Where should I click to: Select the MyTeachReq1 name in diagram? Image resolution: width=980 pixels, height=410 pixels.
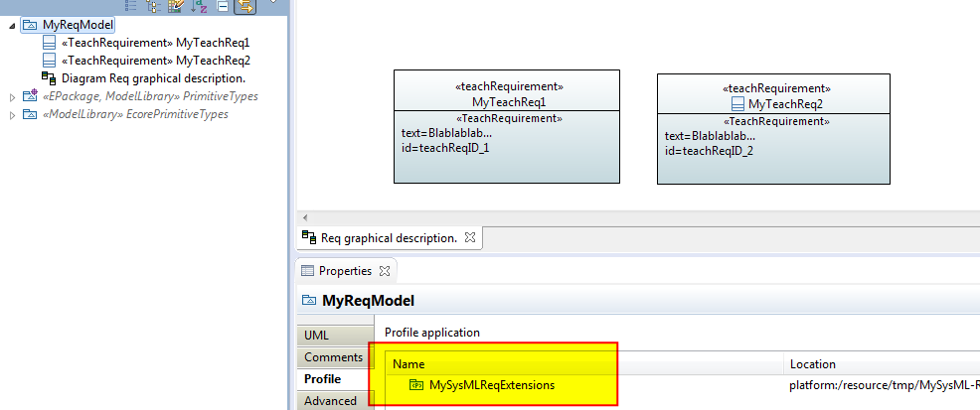[509, 101]
